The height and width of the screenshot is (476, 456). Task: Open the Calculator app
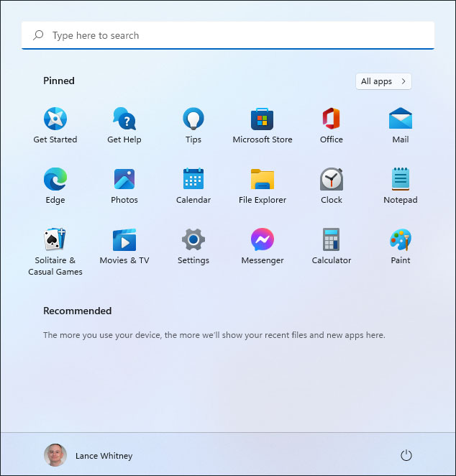332,240
